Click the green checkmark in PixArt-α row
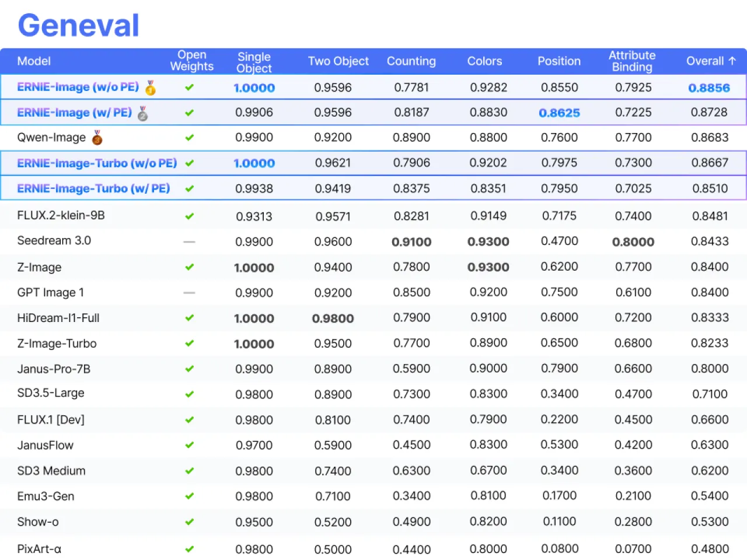Image resolution: width=747 pixels, height=560 pixels. (189, 549)
